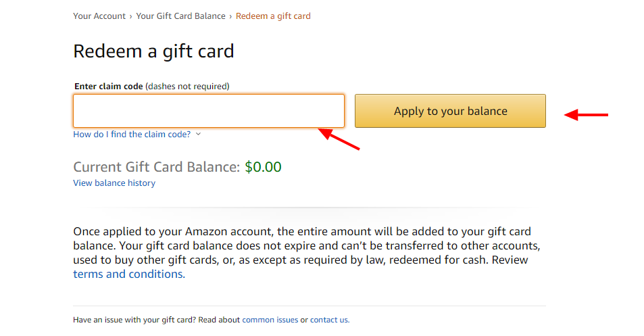Viewport: 644px width, 336px height.
Task: Expand the chevron beside claim code help
Action: [198, 134]
